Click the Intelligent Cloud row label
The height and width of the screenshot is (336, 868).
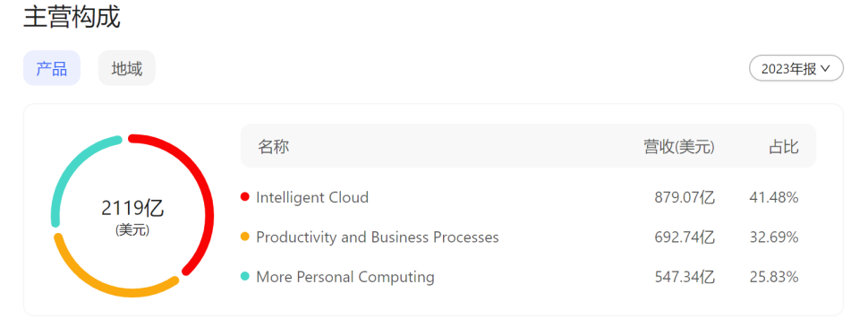[312, 197]
